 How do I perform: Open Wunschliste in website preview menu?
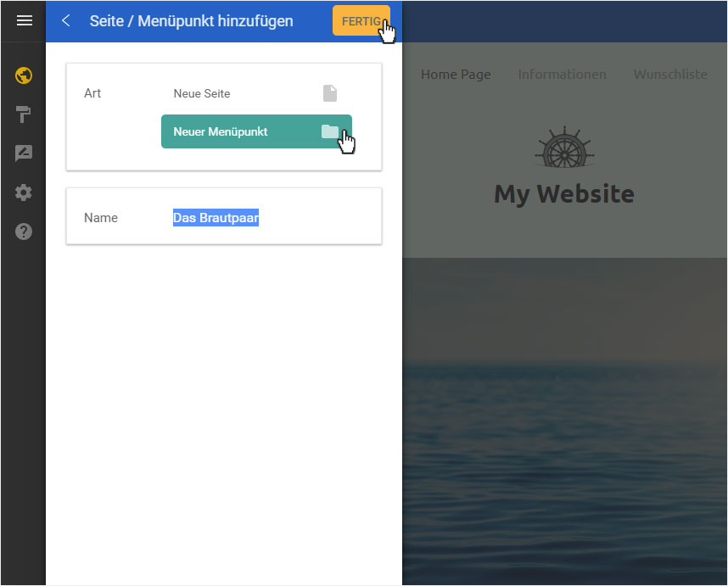(670, 75)
